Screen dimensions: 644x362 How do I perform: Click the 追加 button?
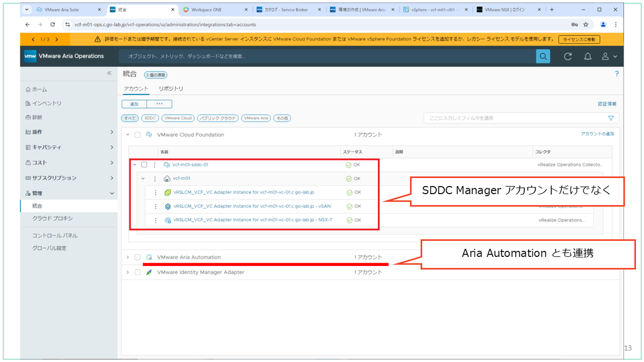click(134, 104)
